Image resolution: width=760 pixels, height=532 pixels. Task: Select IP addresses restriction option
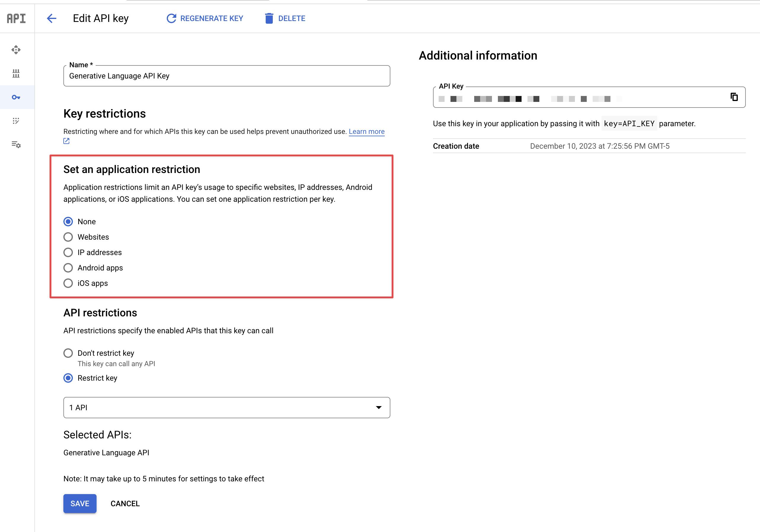point(68,252)
